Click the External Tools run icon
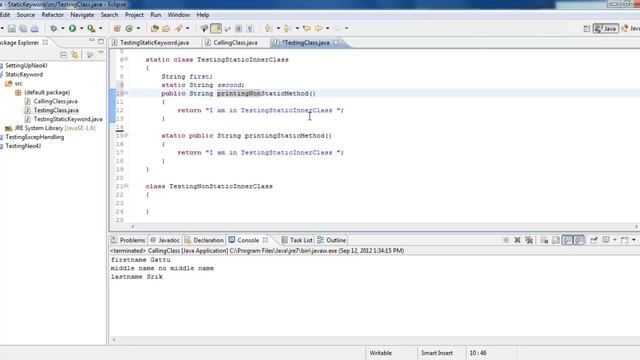Screen dimensions: 640x360 click(x=91, y=28)
